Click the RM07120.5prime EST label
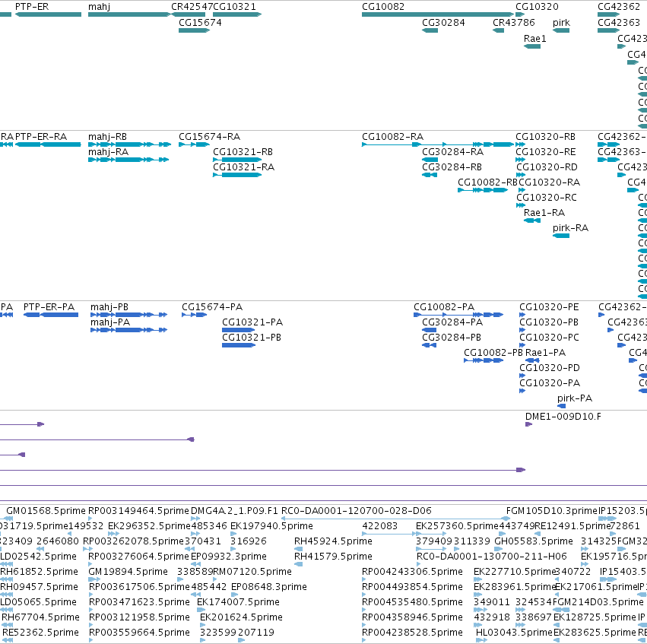This screenshot has height=644, width=647. tap(252, 572)
